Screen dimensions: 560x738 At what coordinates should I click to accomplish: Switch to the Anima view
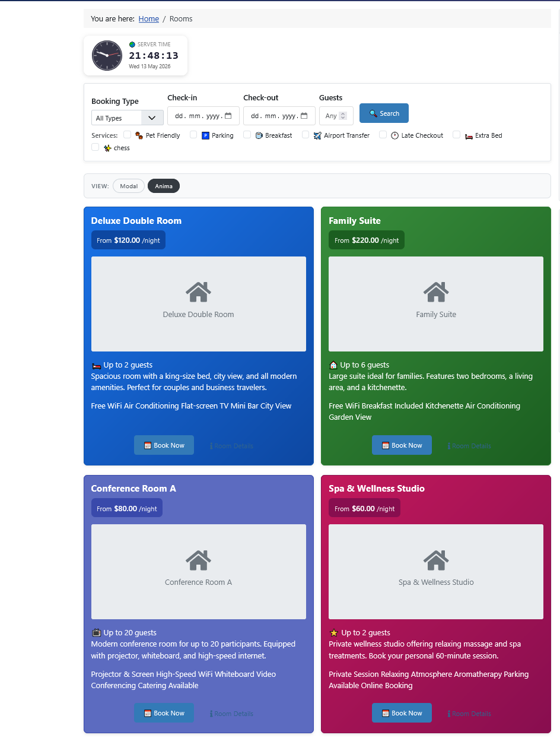(164, 186)
